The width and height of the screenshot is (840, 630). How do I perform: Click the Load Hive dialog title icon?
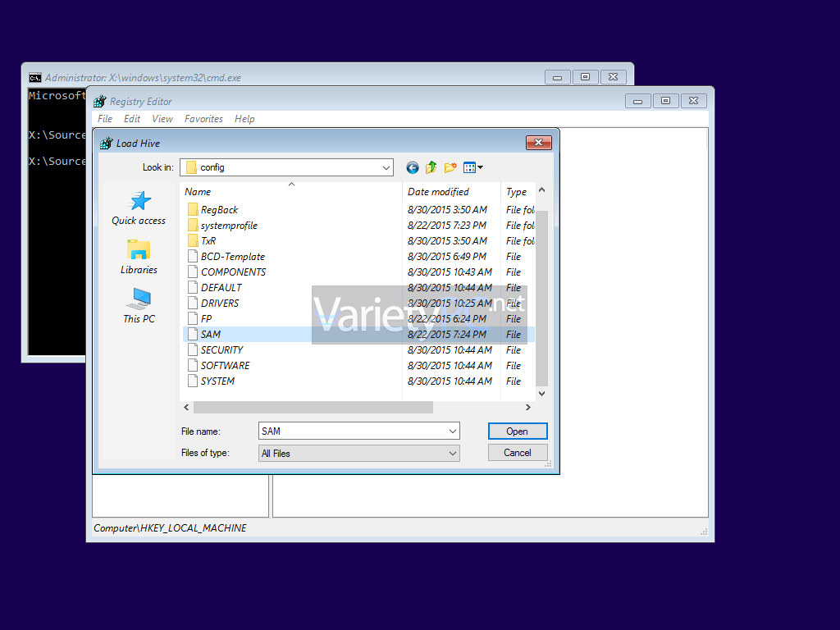pos(106,143)
